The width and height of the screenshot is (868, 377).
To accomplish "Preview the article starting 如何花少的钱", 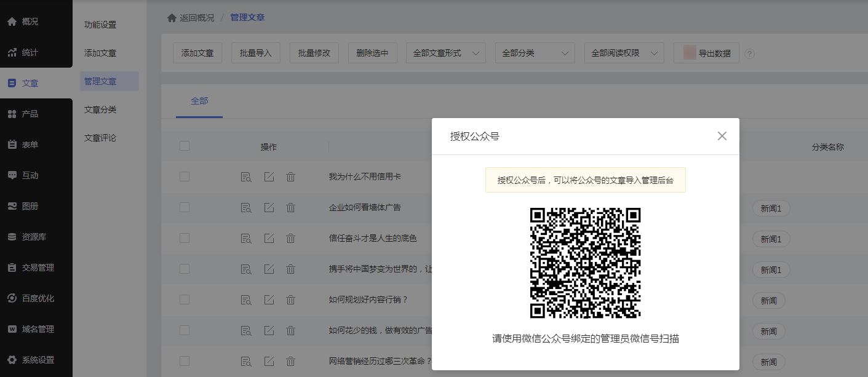I will [246, 331].
